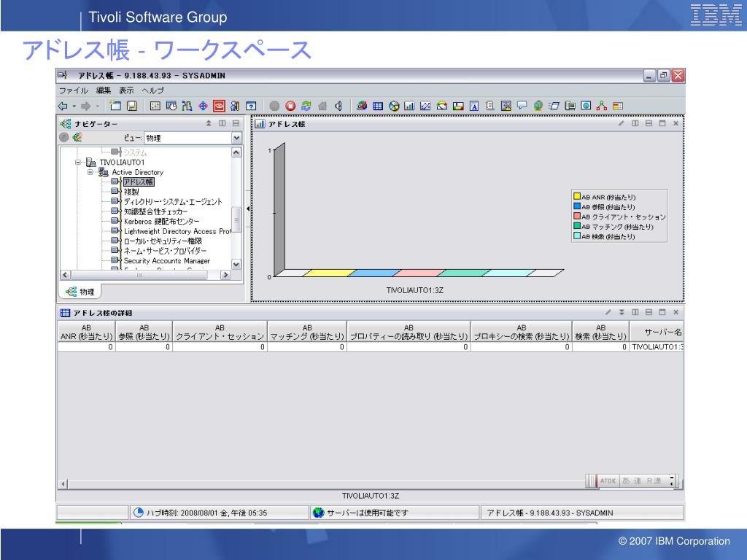Select Lightweight Directory Access tree item
Screen dimensions: 747x560
[x=177, y=231]
